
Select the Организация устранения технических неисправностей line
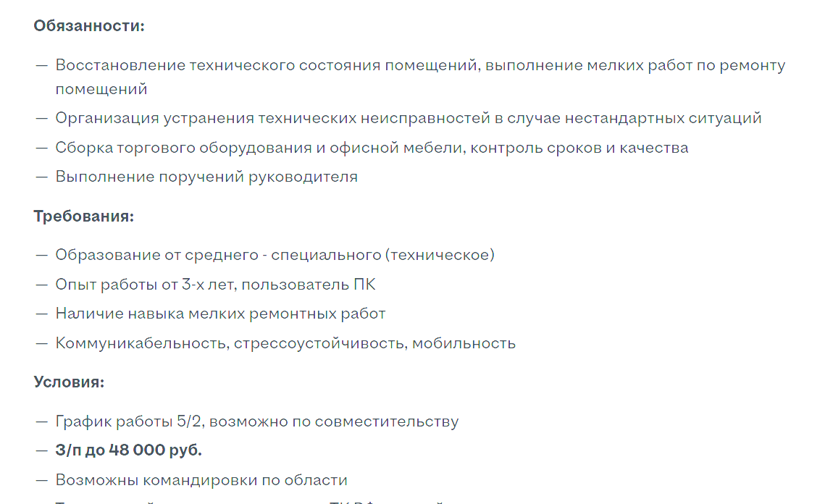(408, 118)
